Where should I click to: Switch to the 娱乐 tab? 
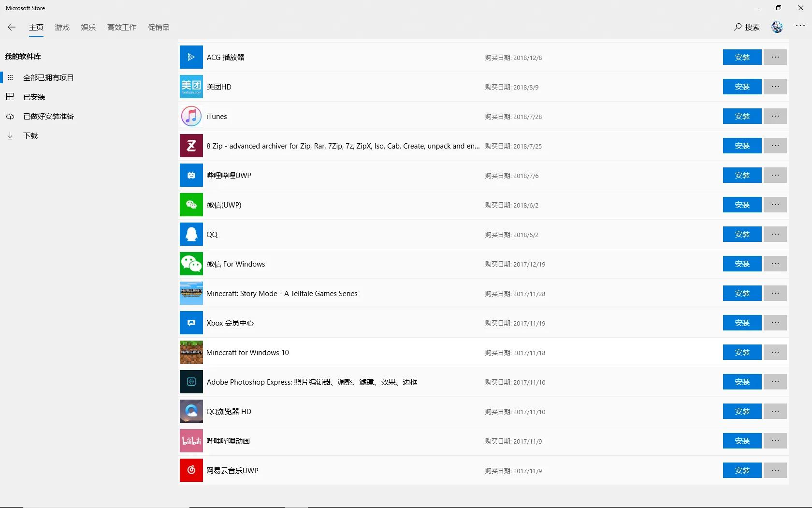coord(88,27)
